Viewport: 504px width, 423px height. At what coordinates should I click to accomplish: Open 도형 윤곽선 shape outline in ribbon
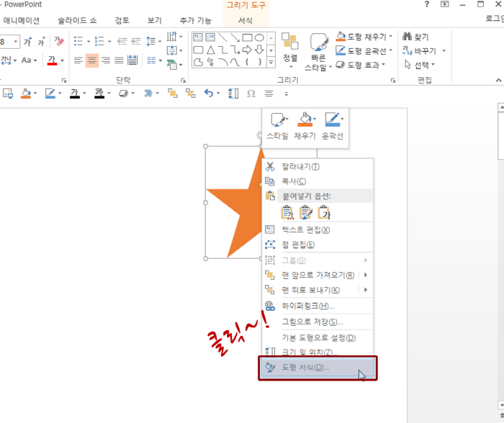364,51
